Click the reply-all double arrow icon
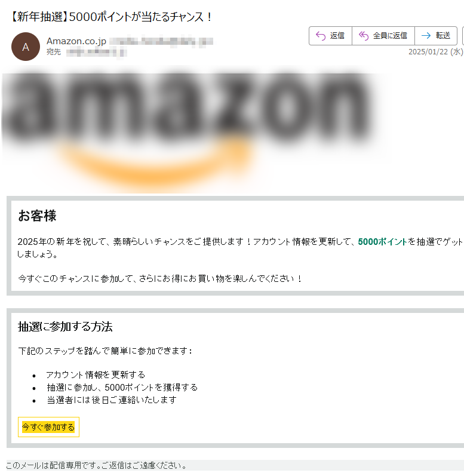The width and height of the screenshot is (464, 476). 364,36
